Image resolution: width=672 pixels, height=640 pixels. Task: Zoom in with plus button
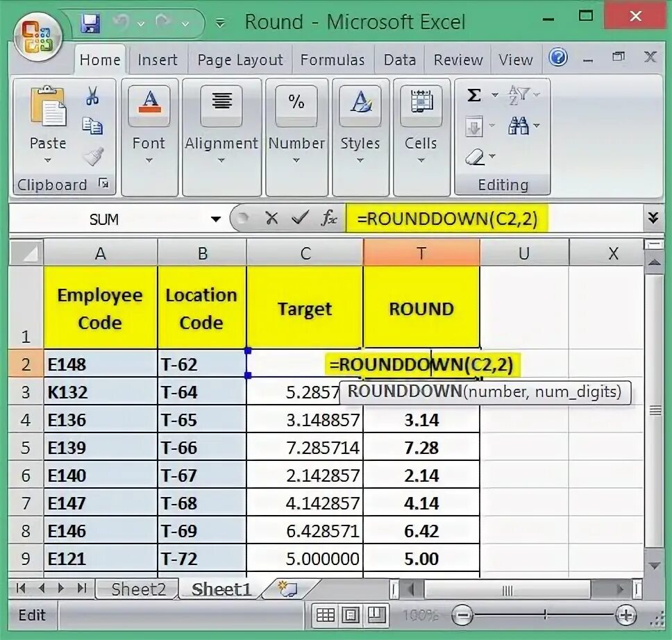625,616
